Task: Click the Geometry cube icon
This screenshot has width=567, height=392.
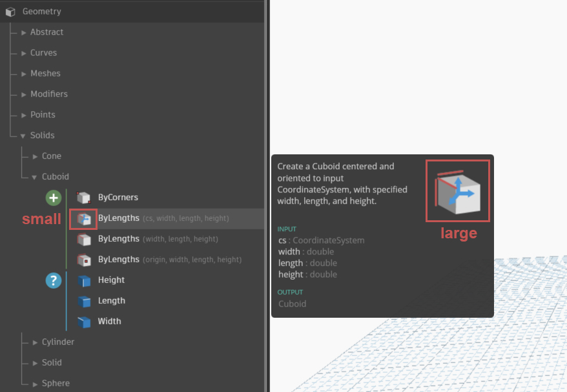Action: [x=10, y=12]
